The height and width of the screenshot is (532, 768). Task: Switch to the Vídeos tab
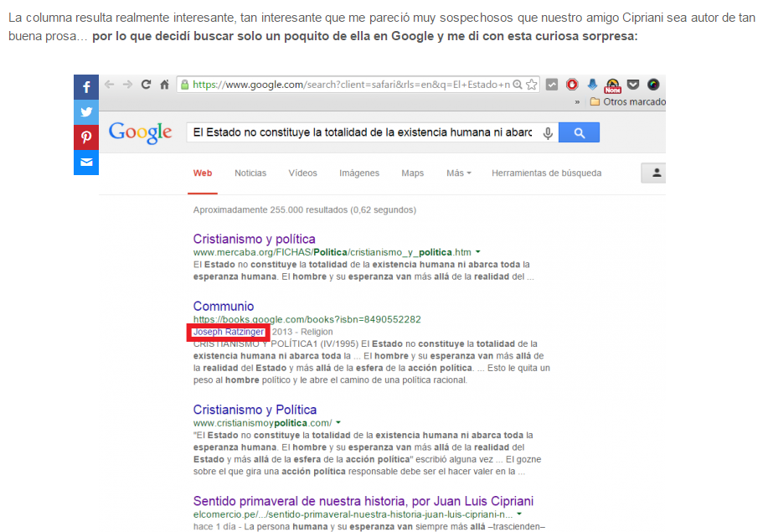pos(302,173)
